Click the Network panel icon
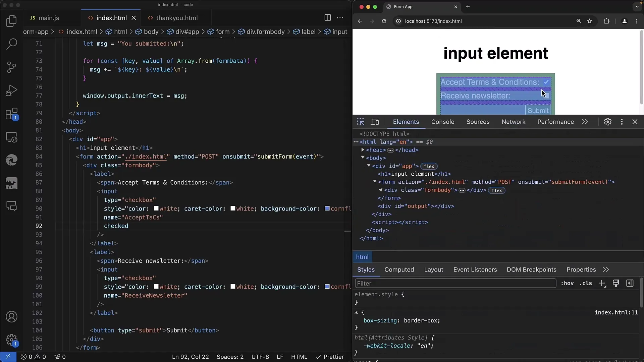The image size is (644, 362). coord(513,122)
